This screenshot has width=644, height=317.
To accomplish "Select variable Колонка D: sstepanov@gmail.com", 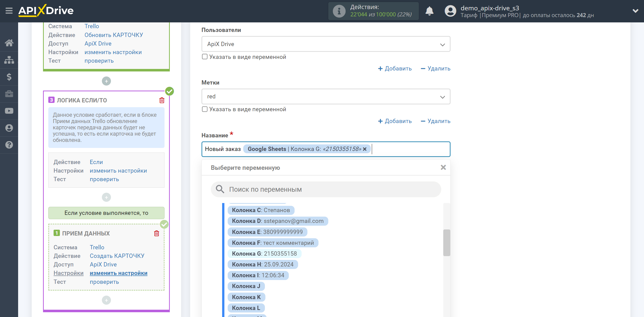I will (278, 221).
